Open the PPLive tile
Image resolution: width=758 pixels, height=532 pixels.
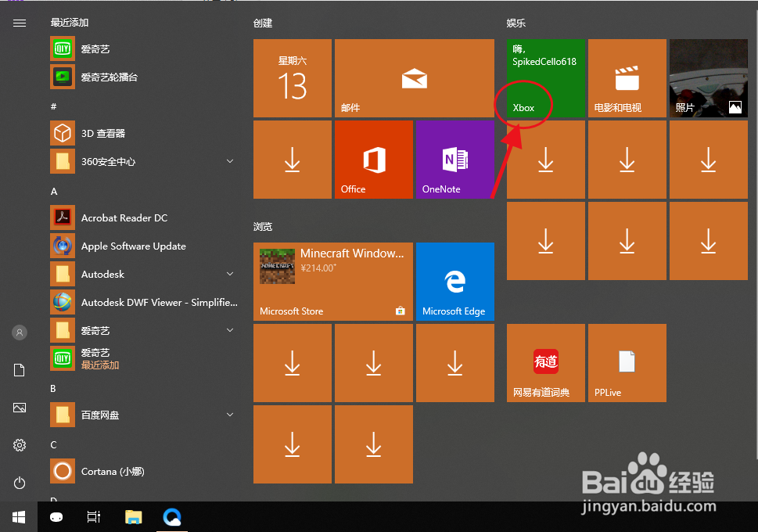tap(627, 362)
